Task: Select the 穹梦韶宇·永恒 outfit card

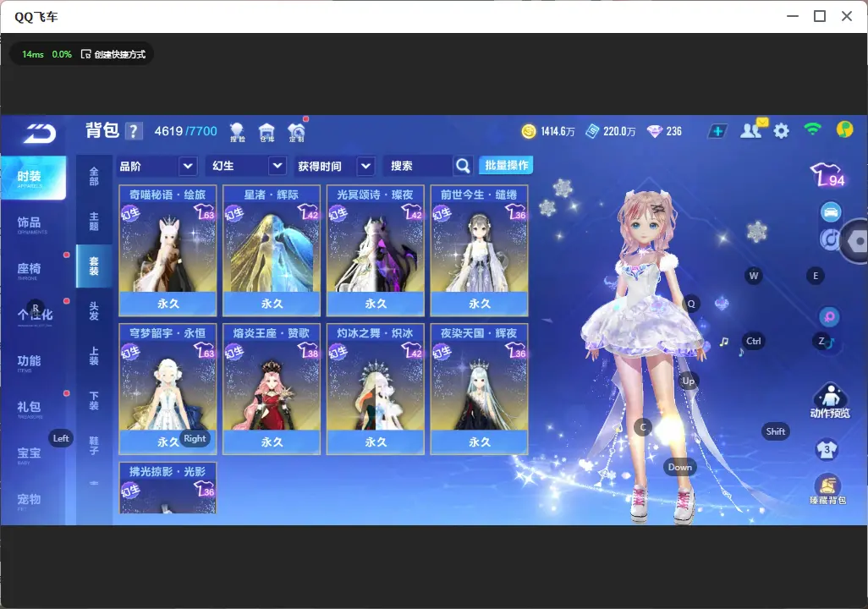Action: [168, 389]
